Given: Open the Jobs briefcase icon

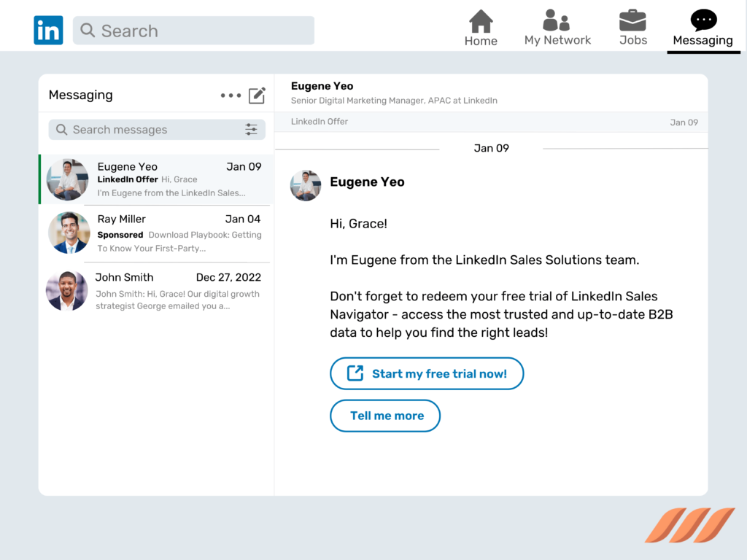Looking at the screenshot, I should pyautogui.click(x=632, y=20).
